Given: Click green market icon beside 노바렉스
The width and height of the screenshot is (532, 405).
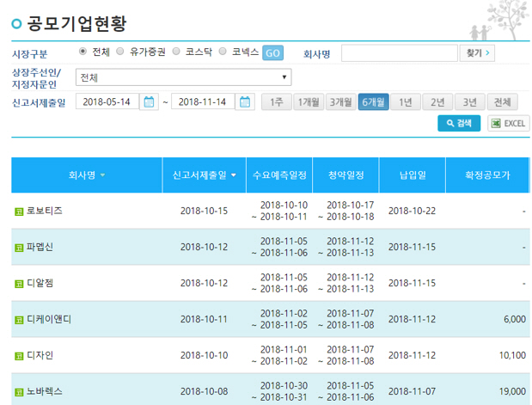Looking at the screenshot, I should pos(19,392).
